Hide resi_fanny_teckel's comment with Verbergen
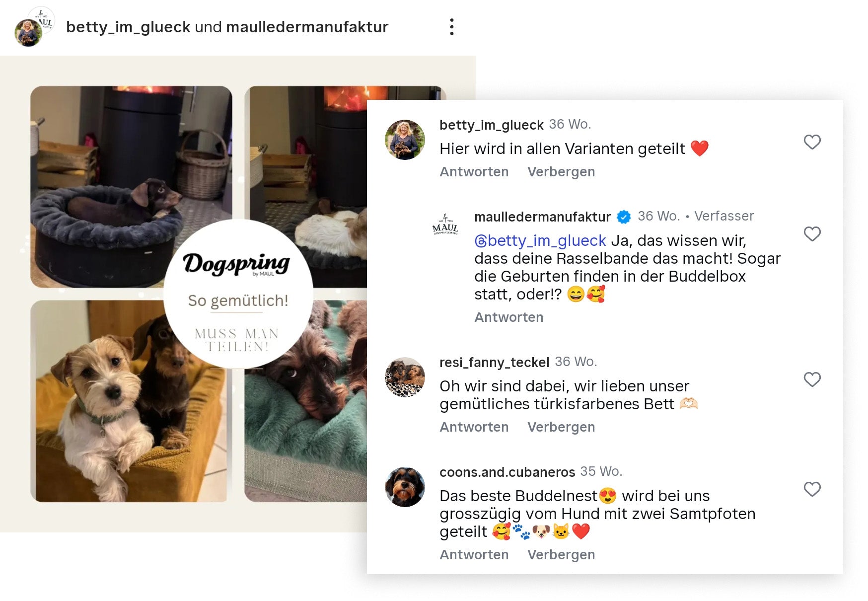Viewport: 868px width, 601px height. (x=561, y=427)
